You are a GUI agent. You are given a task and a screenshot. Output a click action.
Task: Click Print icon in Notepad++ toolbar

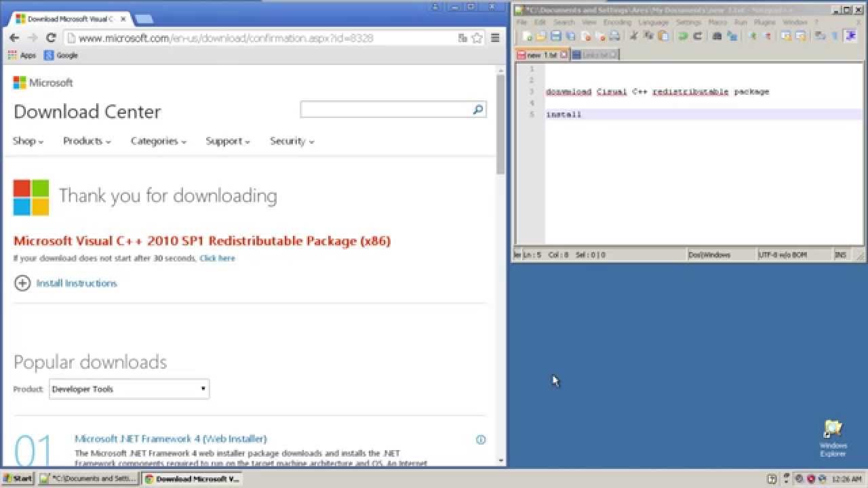coord(614,36)
